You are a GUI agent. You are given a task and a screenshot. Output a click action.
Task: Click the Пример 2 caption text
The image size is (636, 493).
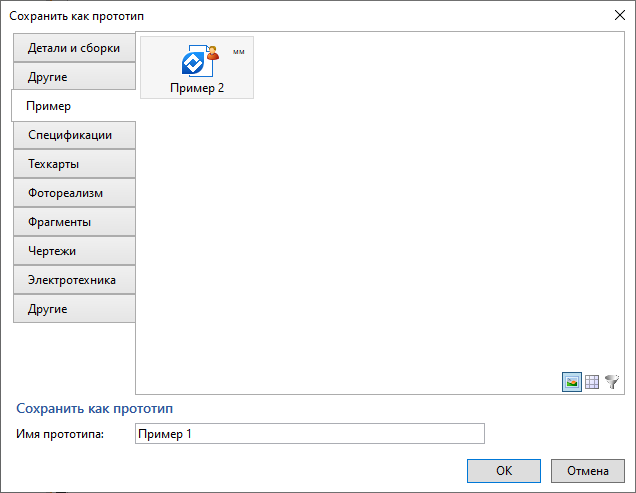click(197, 88)
